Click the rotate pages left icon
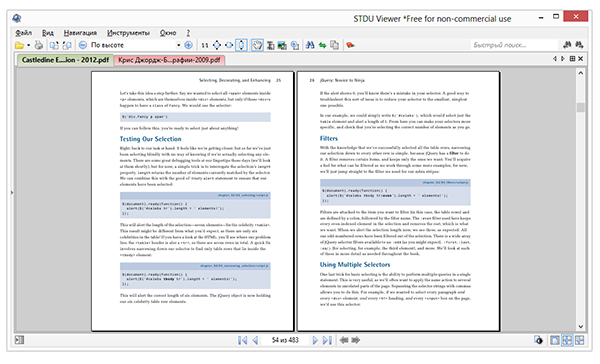The height and width of the screenshot is (364, 600). (54, 45)
